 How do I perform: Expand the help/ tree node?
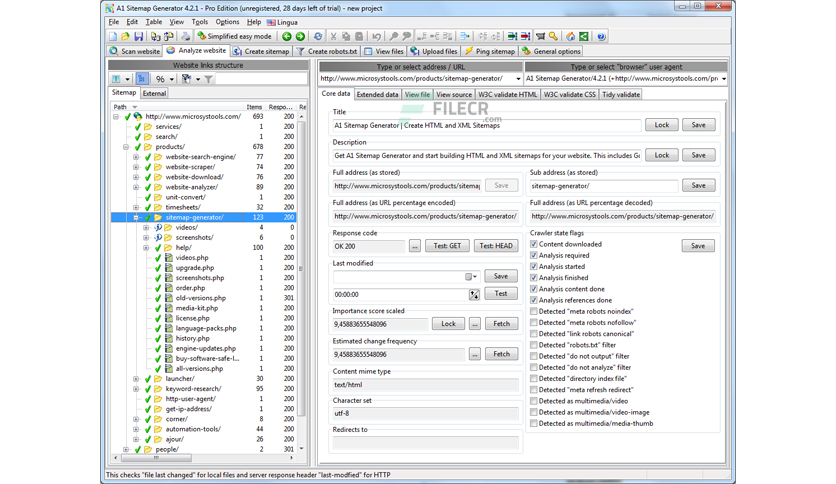pyautogui.click(x=146, y=248)
